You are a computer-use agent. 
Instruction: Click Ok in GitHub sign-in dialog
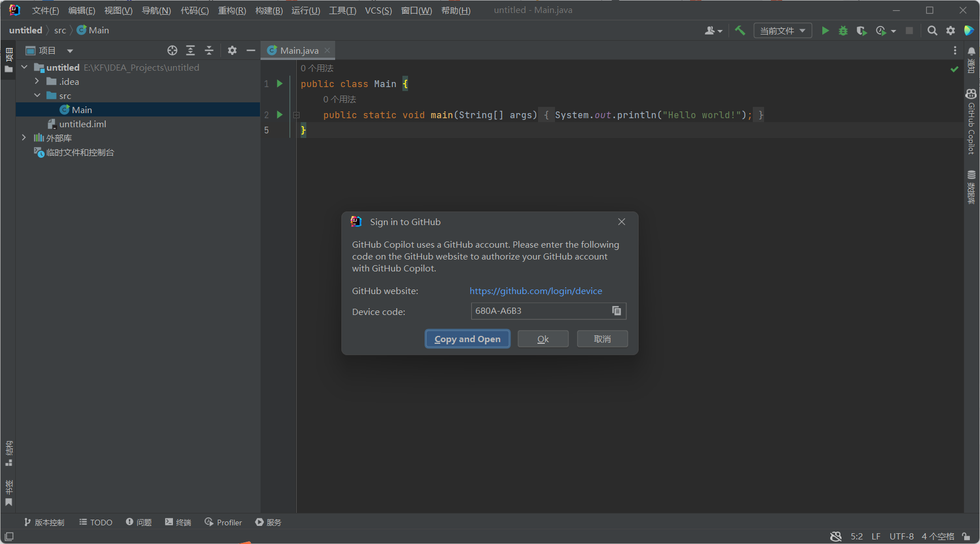pos(543,339)
